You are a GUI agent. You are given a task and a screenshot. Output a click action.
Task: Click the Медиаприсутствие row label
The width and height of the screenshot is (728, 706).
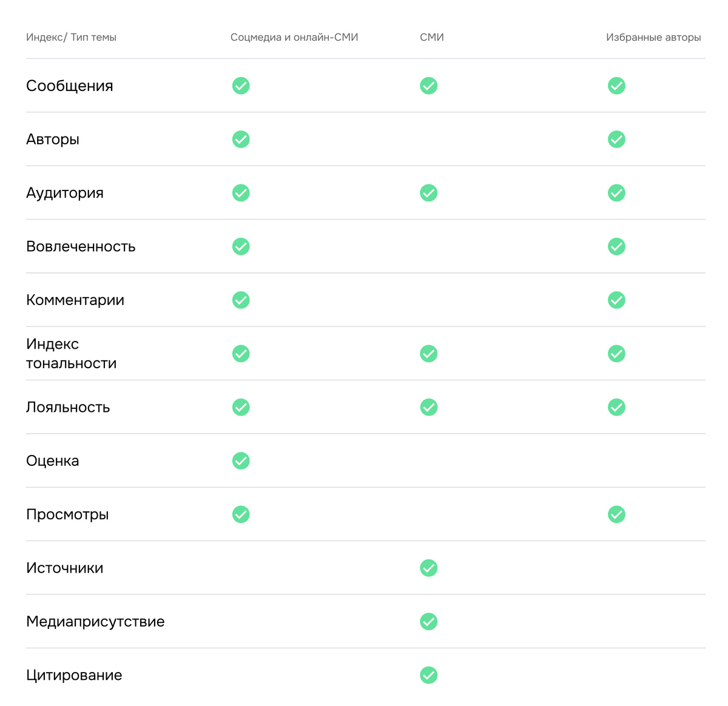pos(95,622)
